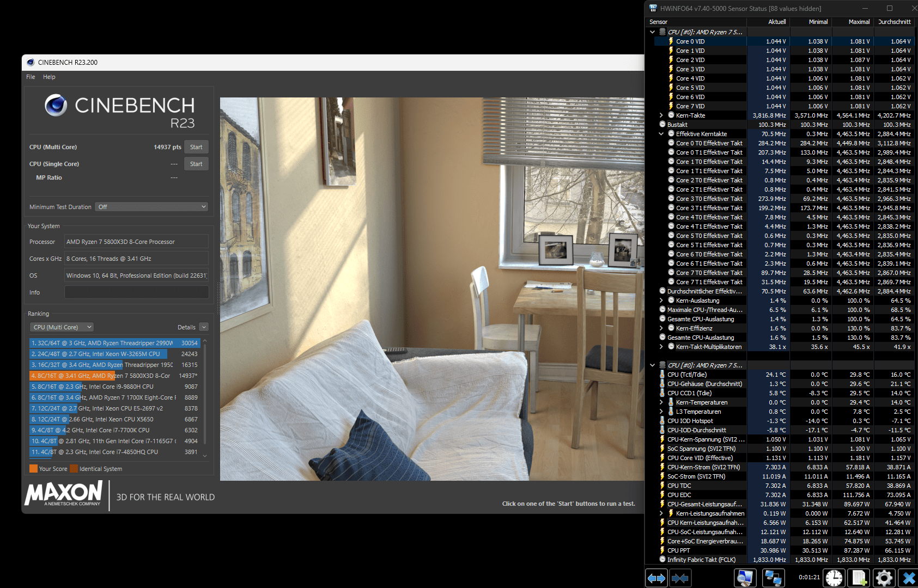Click Minimal column header

click(811, 22)
